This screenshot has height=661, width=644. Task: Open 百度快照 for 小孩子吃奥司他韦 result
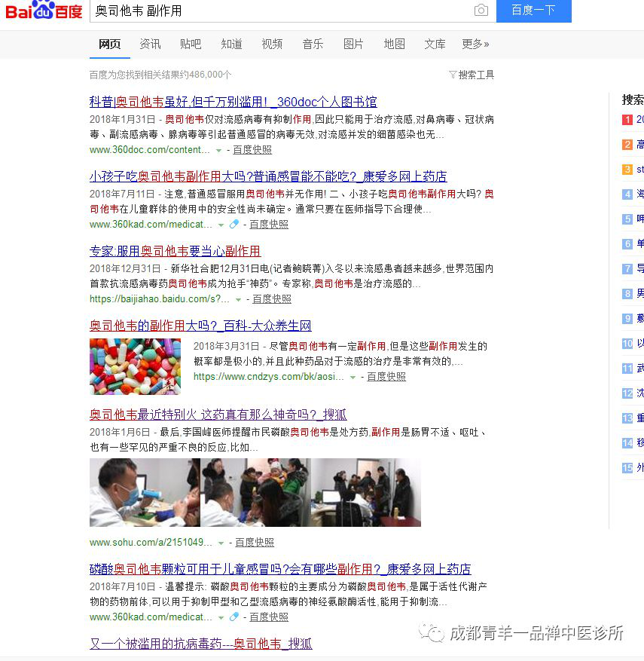coord(269,225)
